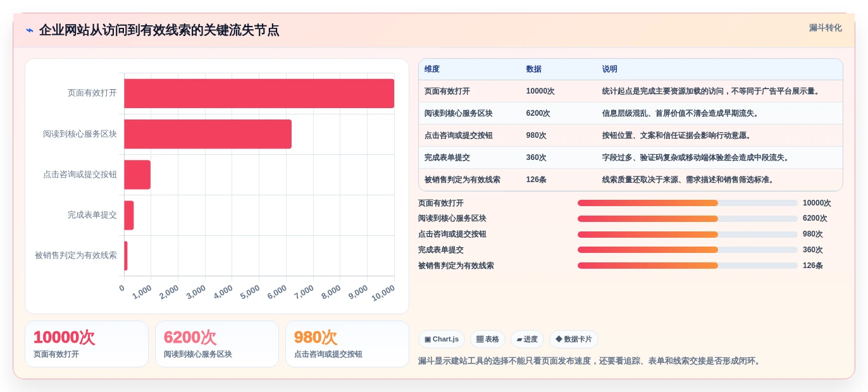Click the 完成表单提交 progress bar
This screenshot has height=392, width=868.
click(688, 250)
